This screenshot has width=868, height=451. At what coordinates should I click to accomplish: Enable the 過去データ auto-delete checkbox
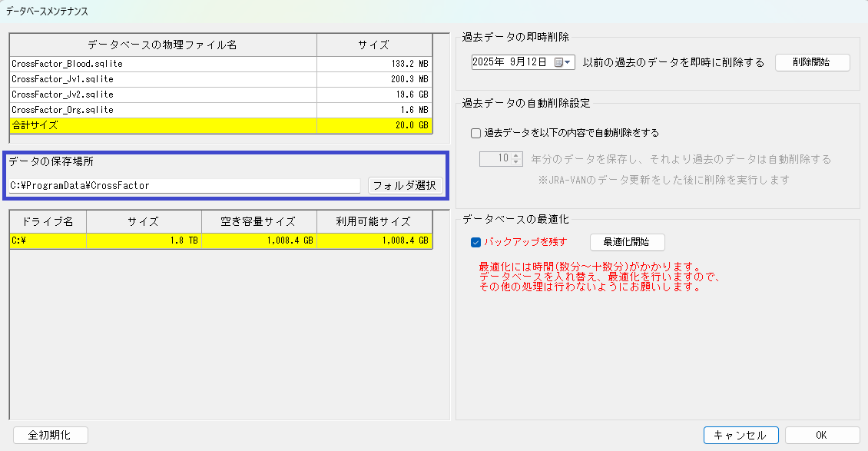tap(476, 132)
